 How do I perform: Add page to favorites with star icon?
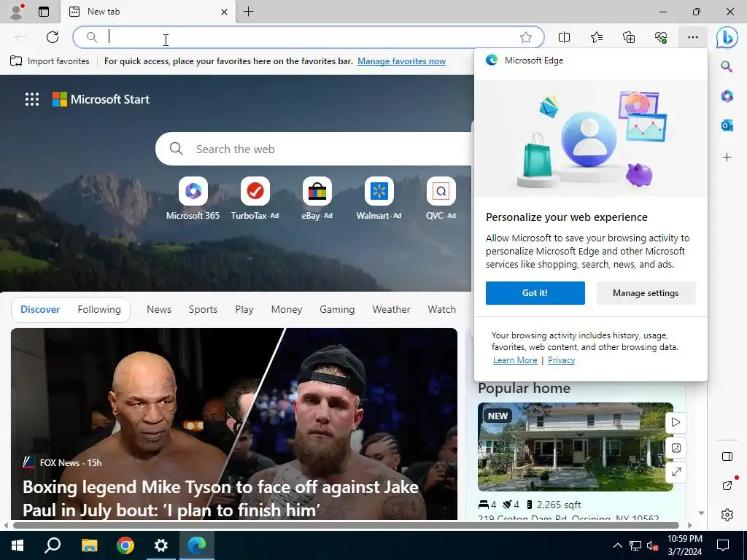click(525, 37)
